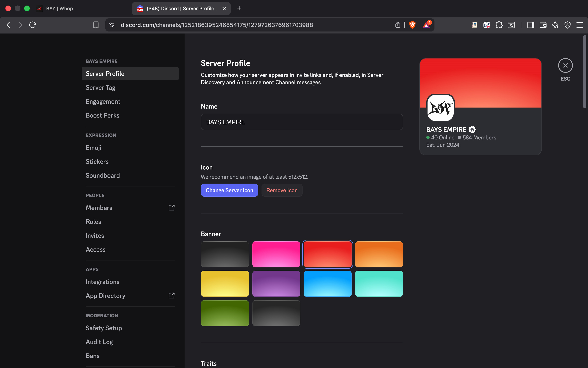Select the orange banner color
This screenshot has width=588, height=368.
379,254
